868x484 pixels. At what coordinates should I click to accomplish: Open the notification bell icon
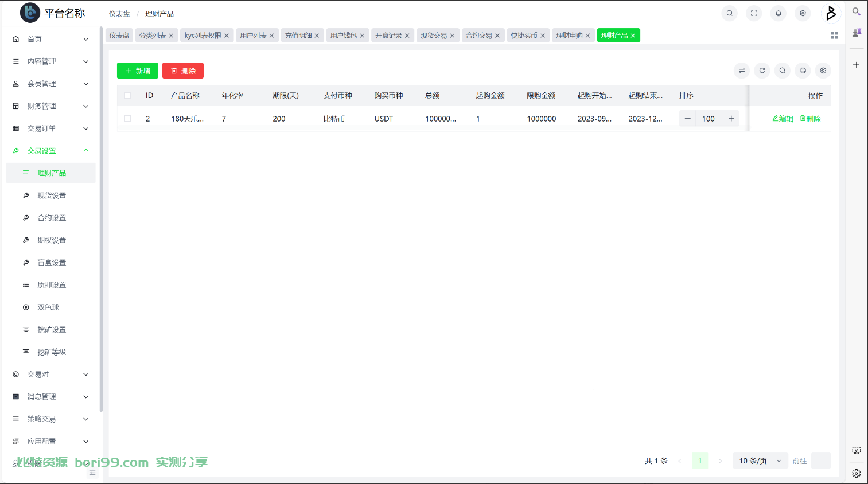point(779,13)
